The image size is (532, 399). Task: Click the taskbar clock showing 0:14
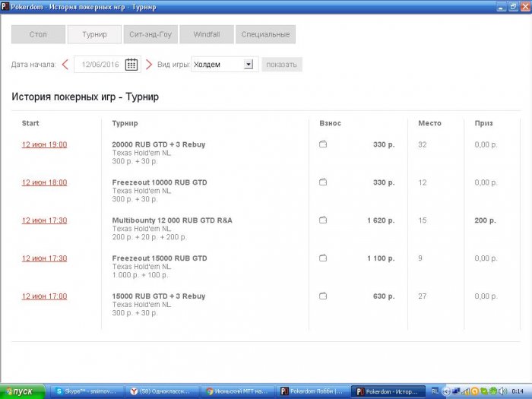click(x=518, y=391)
